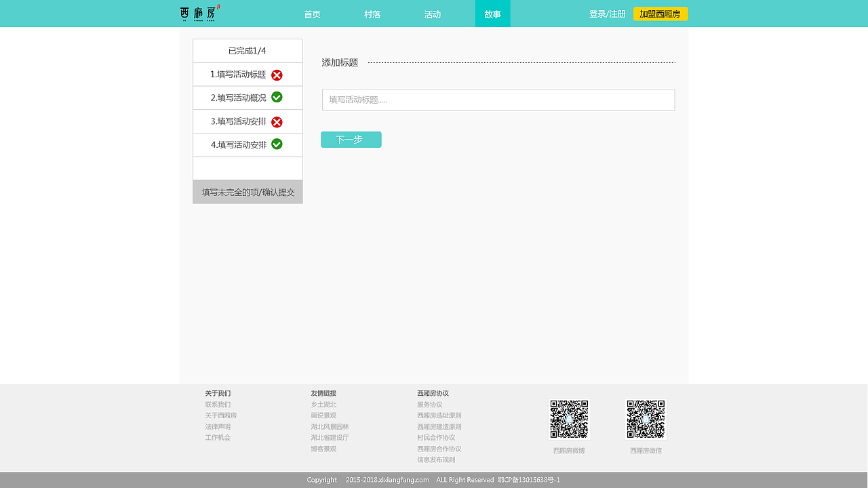
Task: Open the 联系我们 footer link
Action: (218, 405)
